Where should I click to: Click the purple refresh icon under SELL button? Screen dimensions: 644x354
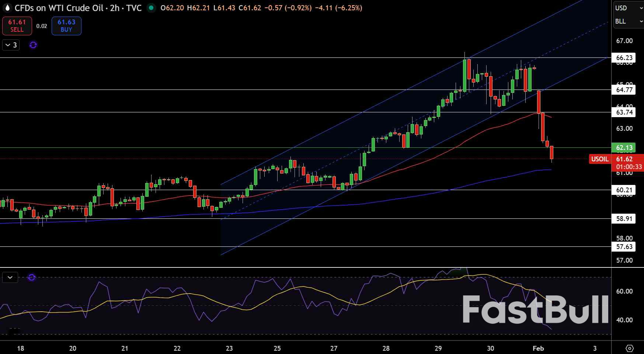click(x=33, y=45)
